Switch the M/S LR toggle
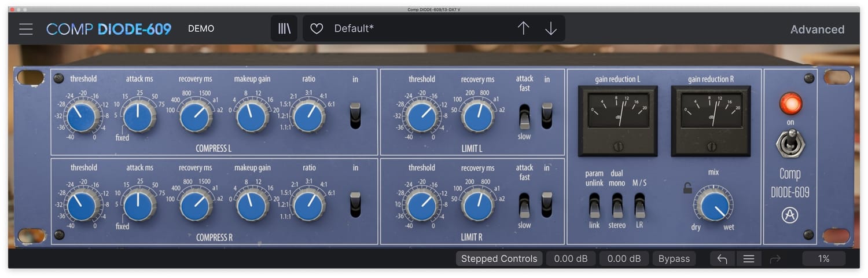Viewport: 868px width, 278px height. (639, 205)
